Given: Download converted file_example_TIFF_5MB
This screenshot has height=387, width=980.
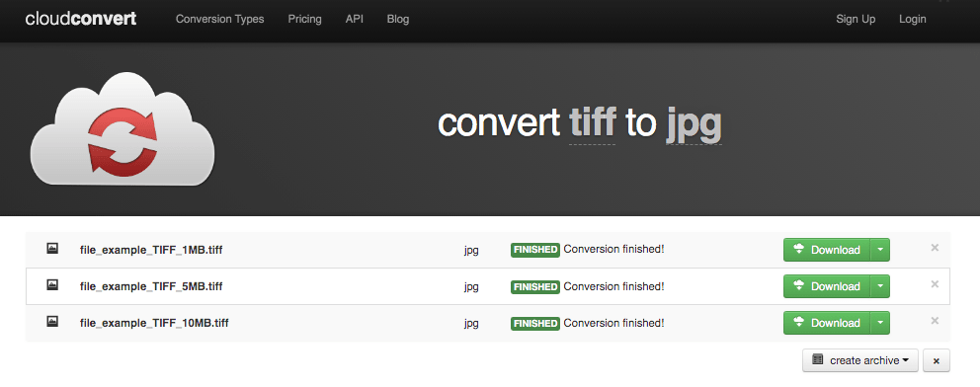Looking at the screenshot, I should coord(826,286).
